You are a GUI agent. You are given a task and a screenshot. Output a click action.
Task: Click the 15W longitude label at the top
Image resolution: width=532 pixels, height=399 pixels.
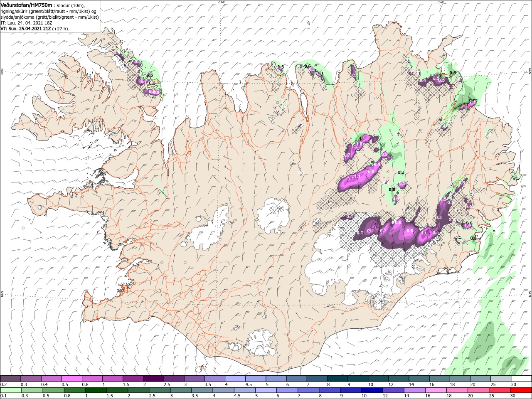(x=440, y=2)
